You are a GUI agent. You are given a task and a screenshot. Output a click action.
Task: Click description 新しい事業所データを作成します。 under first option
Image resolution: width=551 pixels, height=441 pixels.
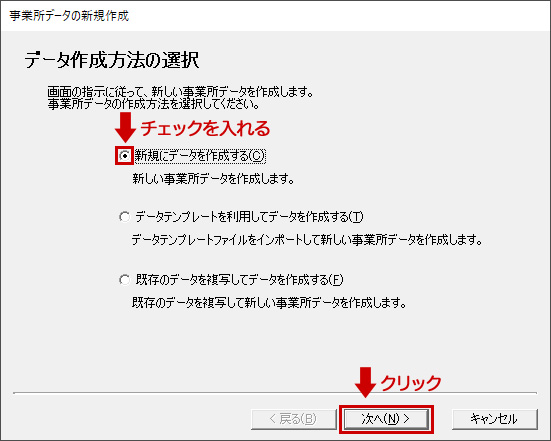pos(213,179)
